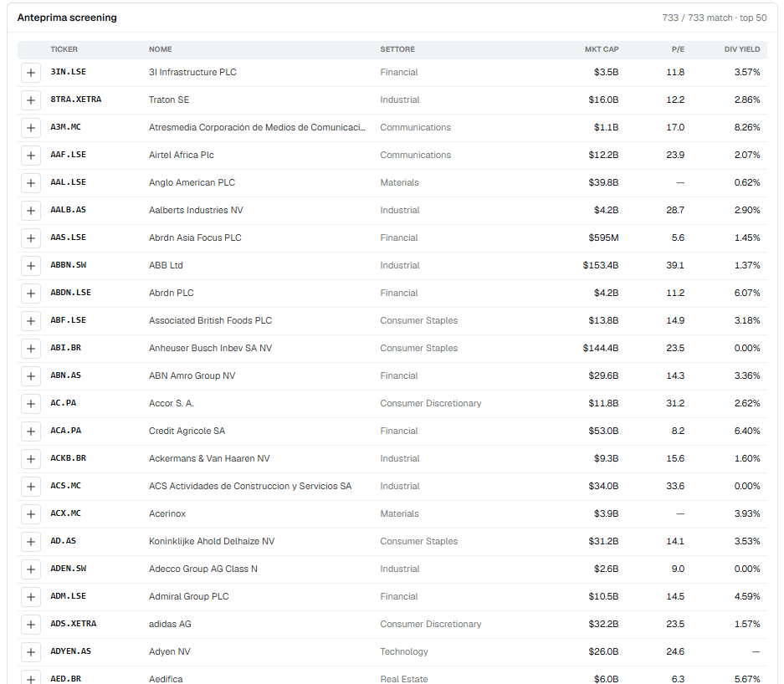Sort by the TICKER column header
The image size is (784, 684).
point(64,49)
